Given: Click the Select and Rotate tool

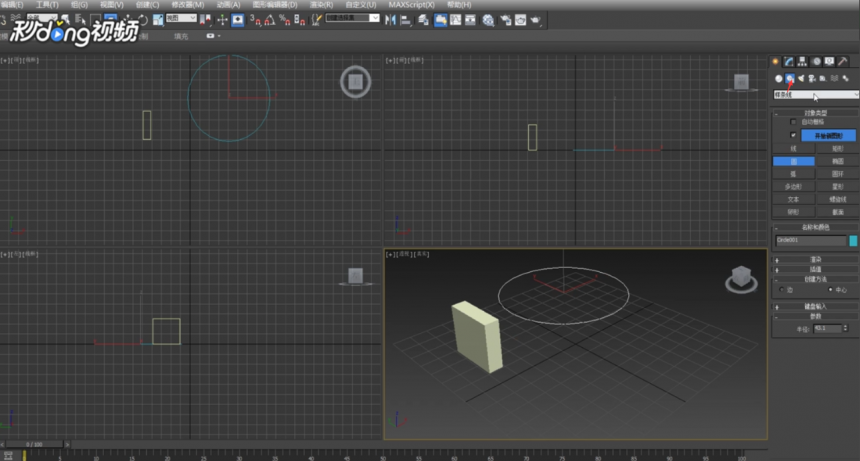Looking at the screenshot, I should [143, 20].
